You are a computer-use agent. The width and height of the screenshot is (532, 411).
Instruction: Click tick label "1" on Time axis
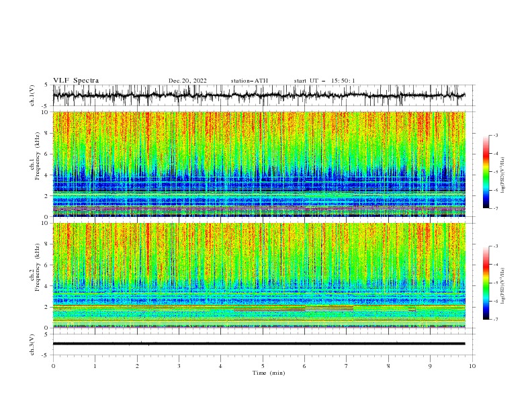95,366
